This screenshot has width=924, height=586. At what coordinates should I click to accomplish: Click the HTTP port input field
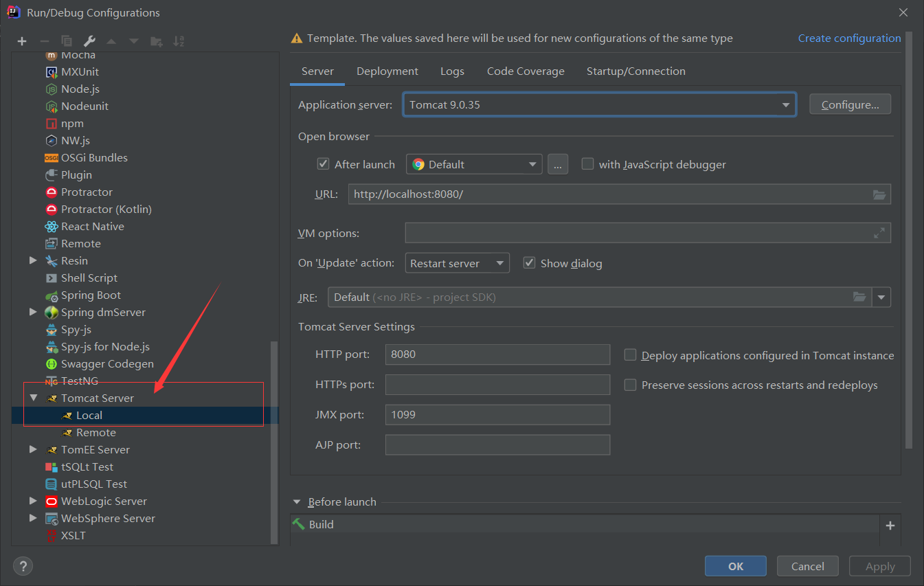pyautogui.click(x=497, y=354)
